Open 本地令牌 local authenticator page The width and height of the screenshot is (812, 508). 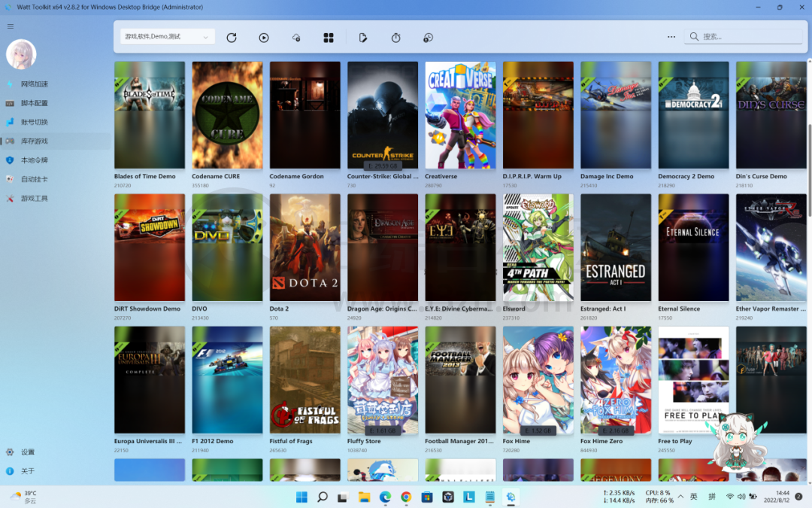56,160
